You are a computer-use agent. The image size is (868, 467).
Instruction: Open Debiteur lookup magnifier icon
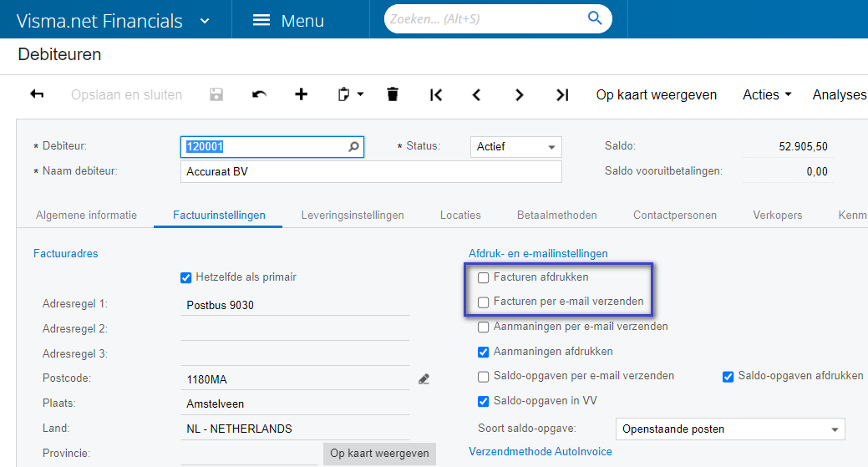pyautogui.click(x=353, y=147)
